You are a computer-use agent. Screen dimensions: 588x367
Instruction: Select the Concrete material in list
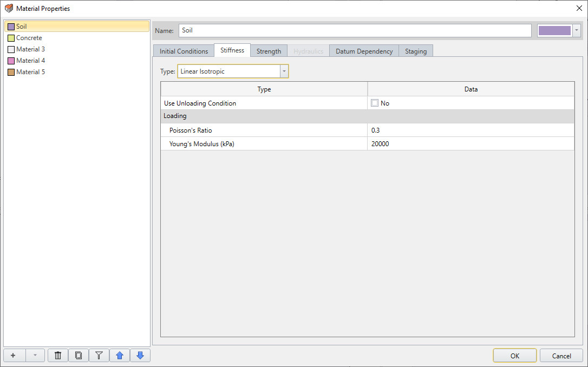pyautogui.click(x=29, y=38)
